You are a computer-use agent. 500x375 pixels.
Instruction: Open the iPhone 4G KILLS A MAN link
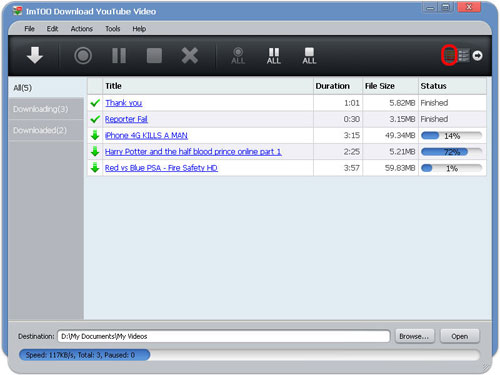pos(146,135)
